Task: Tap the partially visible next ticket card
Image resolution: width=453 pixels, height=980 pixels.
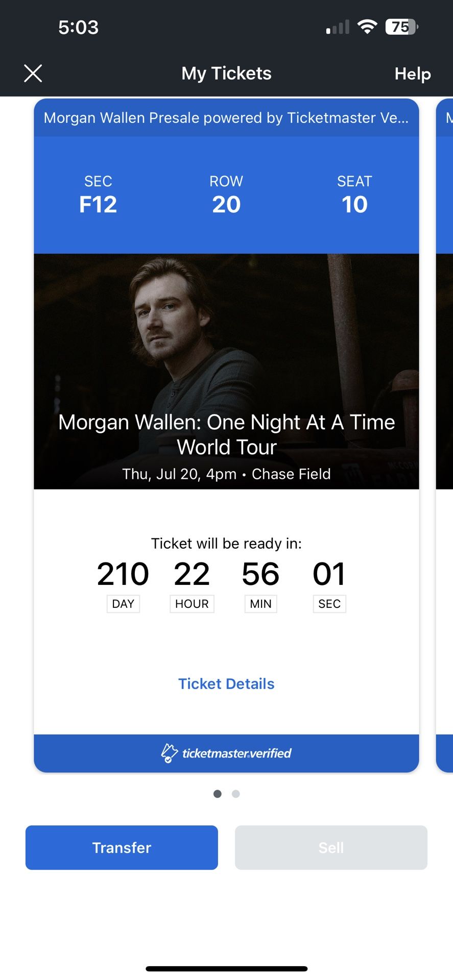Action: 445,434
